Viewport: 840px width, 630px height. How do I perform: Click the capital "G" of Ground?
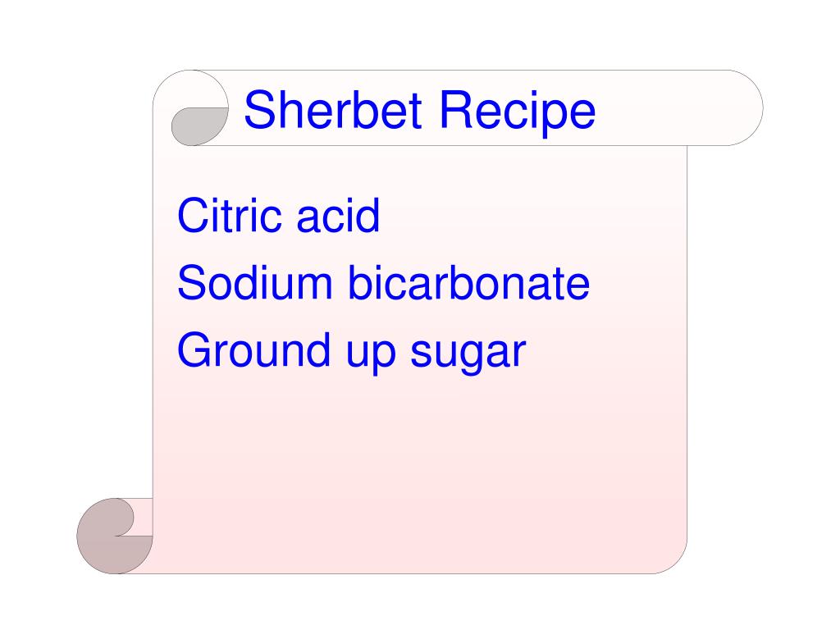coord(194,349)
